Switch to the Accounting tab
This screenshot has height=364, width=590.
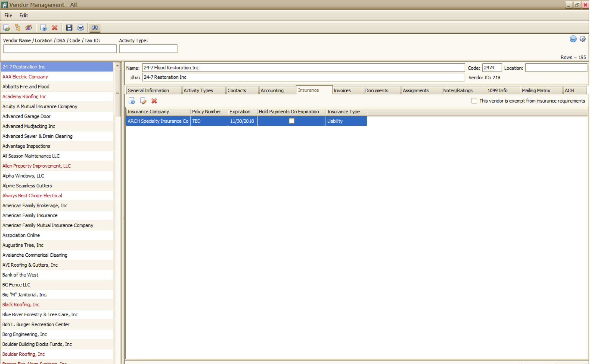pos(272,91)
